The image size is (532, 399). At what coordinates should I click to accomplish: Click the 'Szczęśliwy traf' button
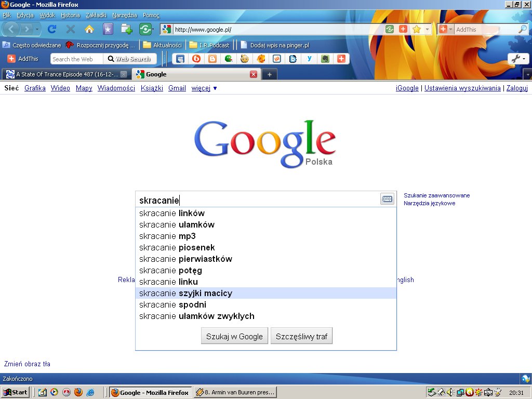(301, 336)
